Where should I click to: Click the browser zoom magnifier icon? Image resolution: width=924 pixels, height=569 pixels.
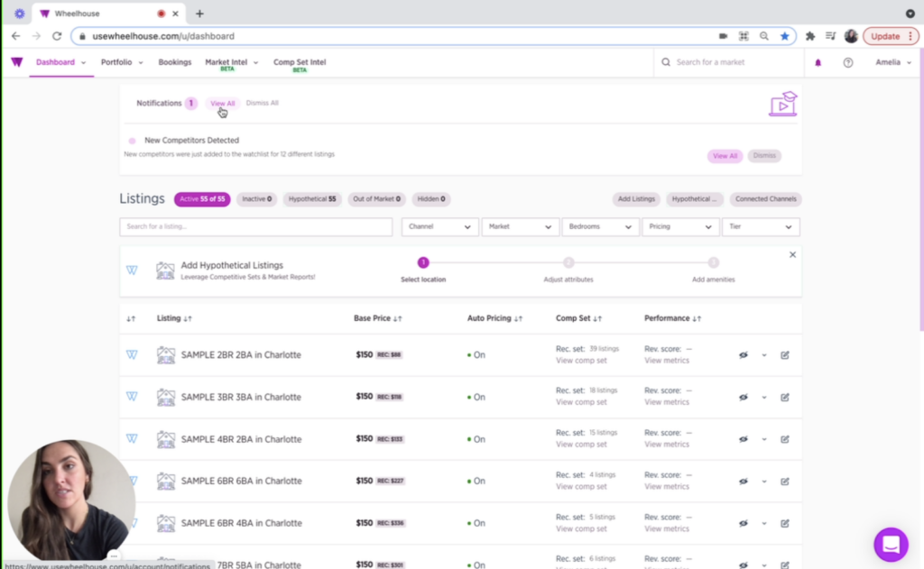point(764,36)
